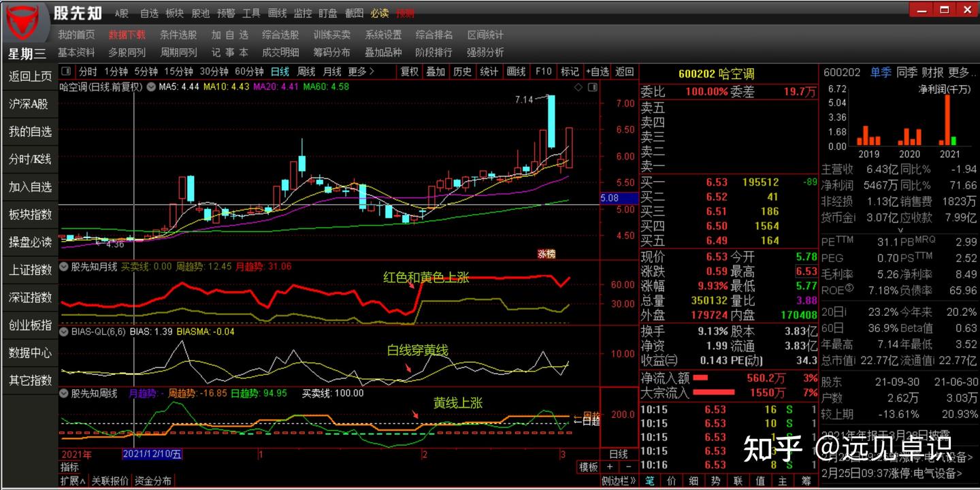The image size is (980, 490).
Task: Switch to the 周线 weekly chart
Action: pyautogui.click(x=306, y=71)
